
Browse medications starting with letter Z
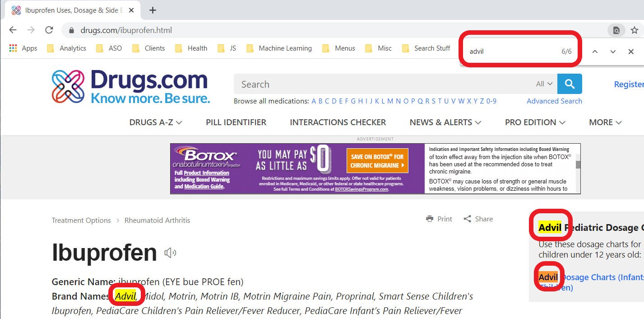coord(482,101)
